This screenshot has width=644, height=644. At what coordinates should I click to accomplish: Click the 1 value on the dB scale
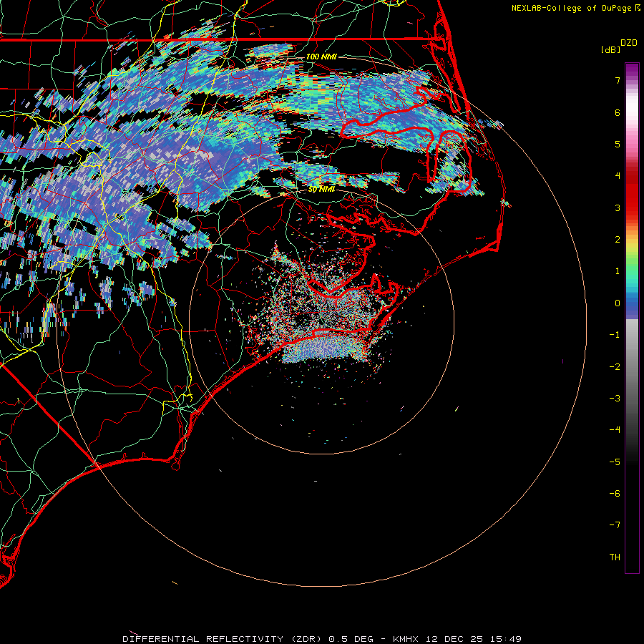point(618,271)
